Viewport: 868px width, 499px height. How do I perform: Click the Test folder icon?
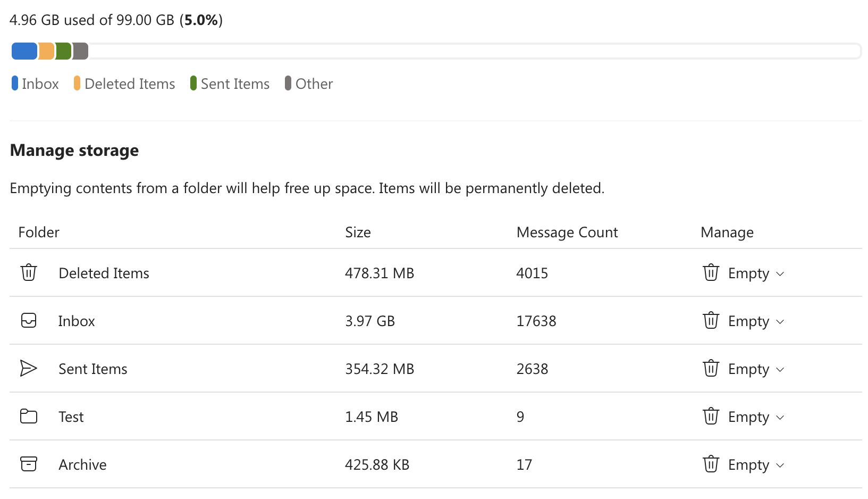[29, 416]
